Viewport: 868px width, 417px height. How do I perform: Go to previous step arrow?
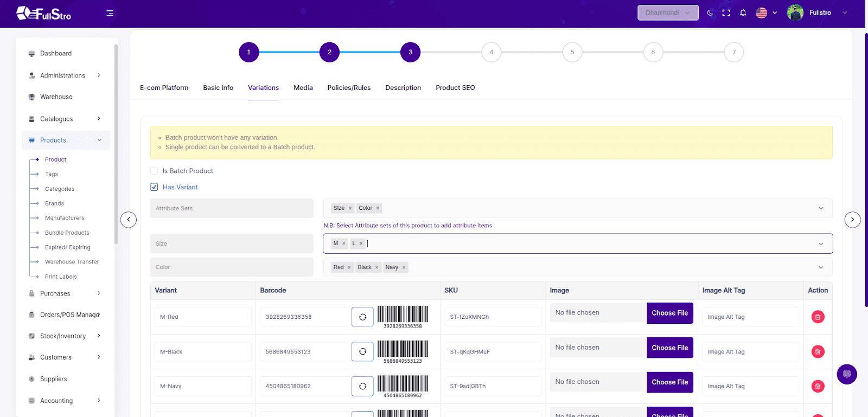129,220
